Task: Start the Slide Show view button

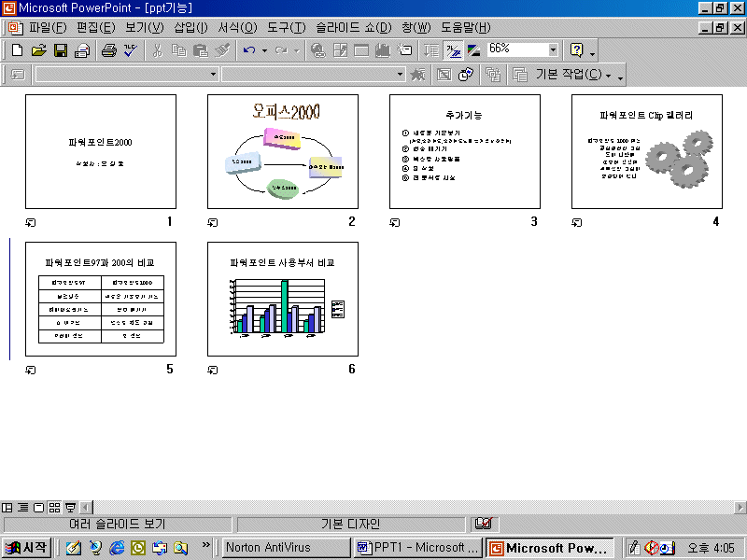Action: click(x=70, y=508)
